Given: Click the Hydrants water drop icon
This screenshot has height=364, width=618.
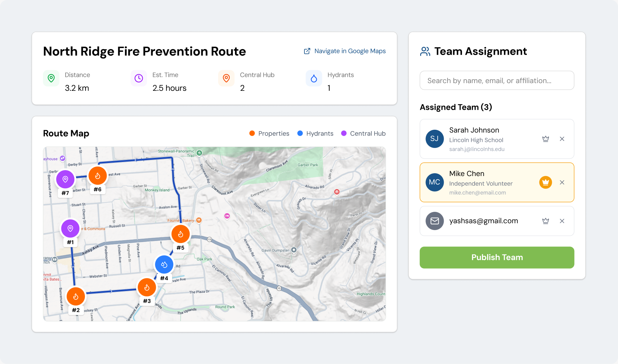Looking at the screenshot, I should pyautogui.click(x=314, y=78).
